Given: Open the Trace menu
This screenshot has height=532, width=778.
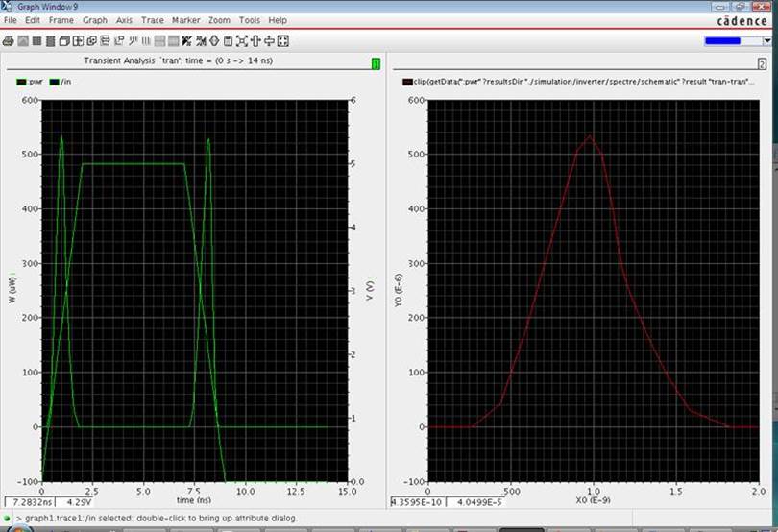Looking at the screenshot, I should (x=153, y=20).
